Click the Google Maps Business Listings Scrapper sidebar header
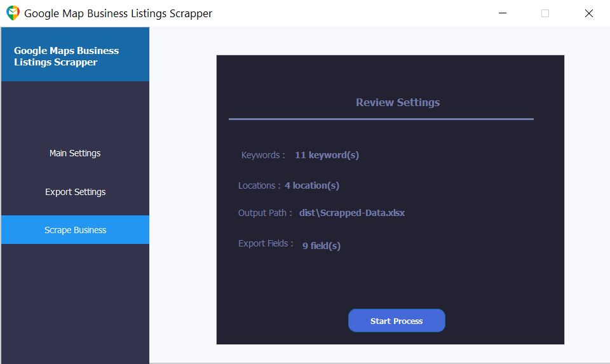 [x=75, y=55]
